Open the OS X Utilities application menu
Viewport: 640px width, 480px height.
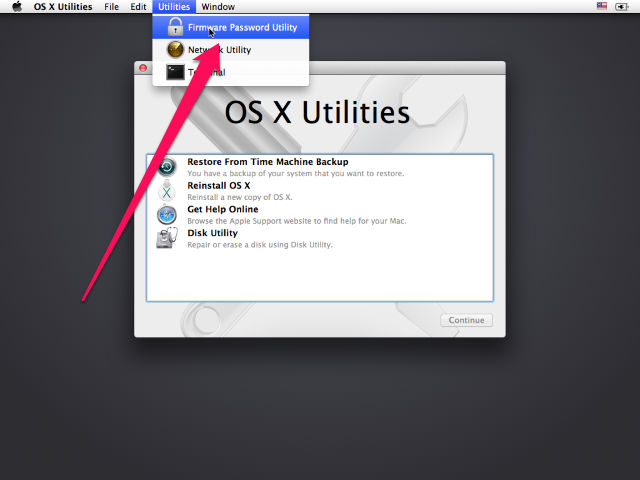point(63,7)
